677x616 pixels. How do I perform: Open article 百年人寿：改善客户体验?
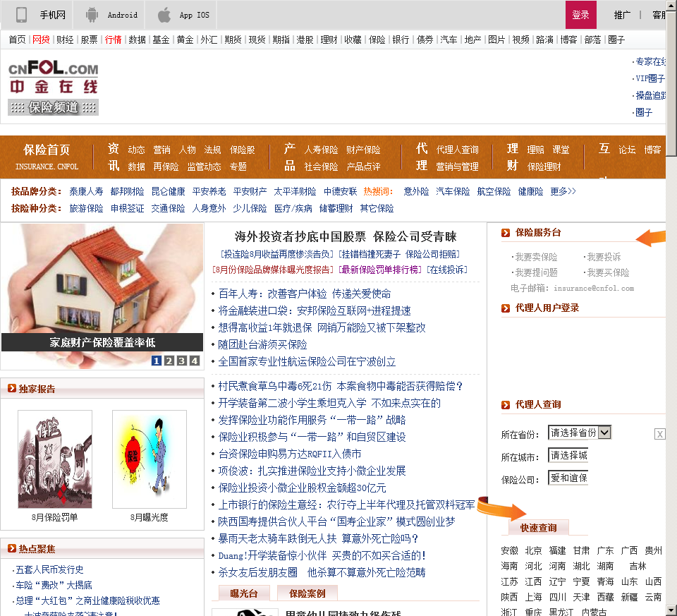305,294
